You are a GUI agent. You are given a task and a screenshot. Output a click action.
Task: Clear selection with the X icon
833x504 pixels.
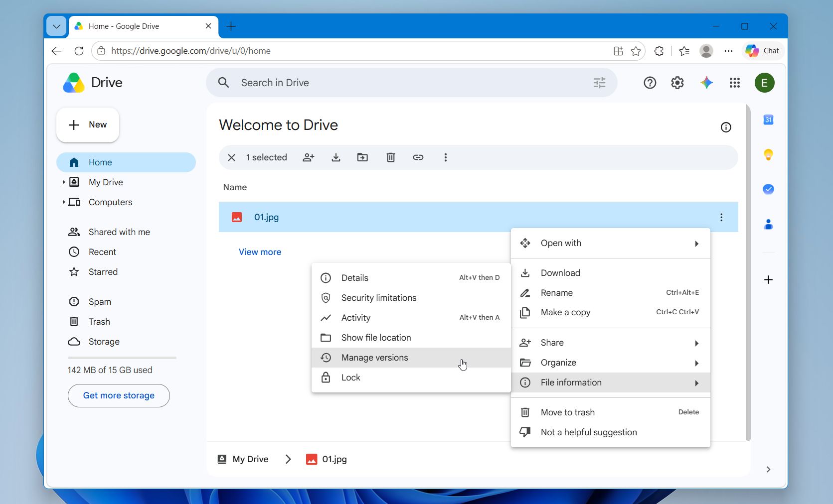[x=231, y=157]
